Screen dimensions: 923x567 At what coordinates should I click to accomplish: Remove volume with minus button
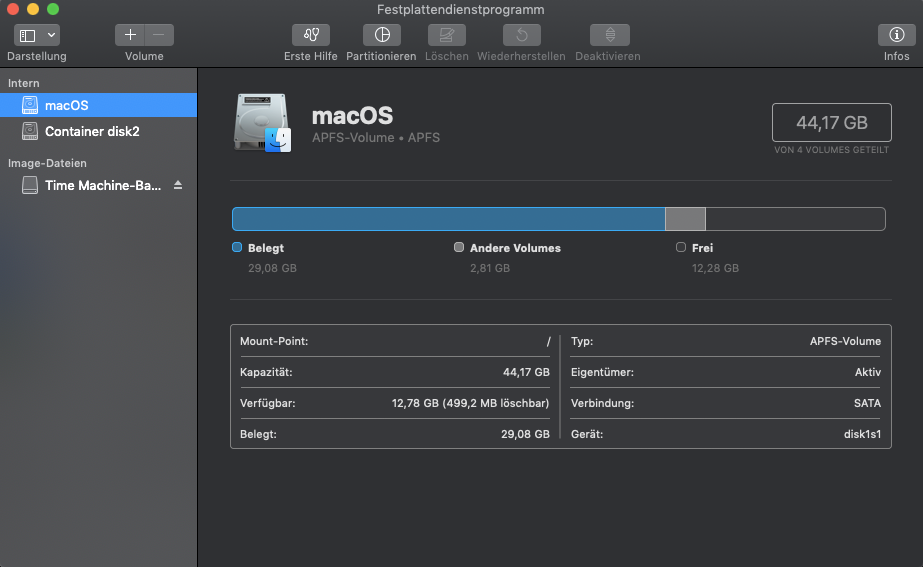(x=158, y=35)
